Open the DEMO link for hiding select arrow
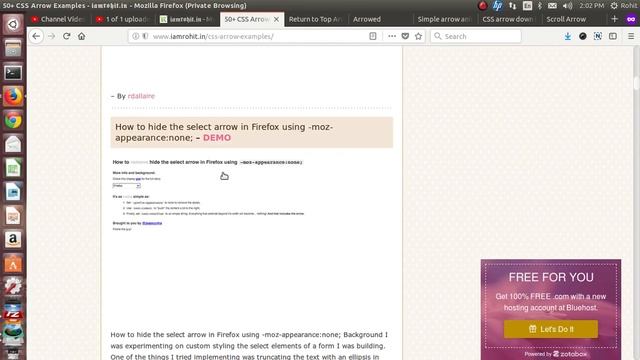The width and height of the screenshot is (640, 360). pos(217,138)
